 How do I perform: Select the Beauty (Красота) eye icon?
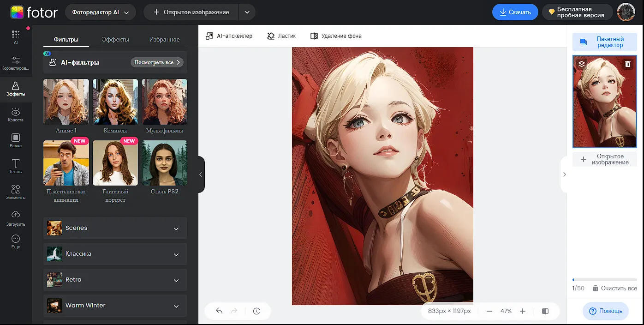point(16,112)
